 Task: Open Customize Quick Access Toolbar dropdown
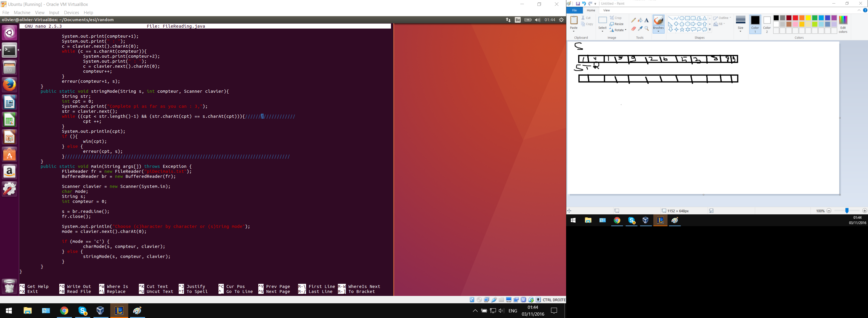click(x=595, y=4)
